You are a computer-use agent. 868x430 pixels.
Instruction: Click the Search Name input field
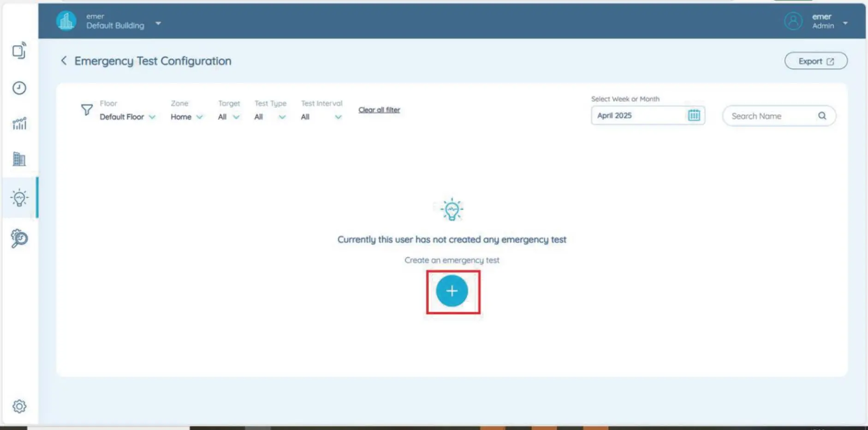click(770, 116)
